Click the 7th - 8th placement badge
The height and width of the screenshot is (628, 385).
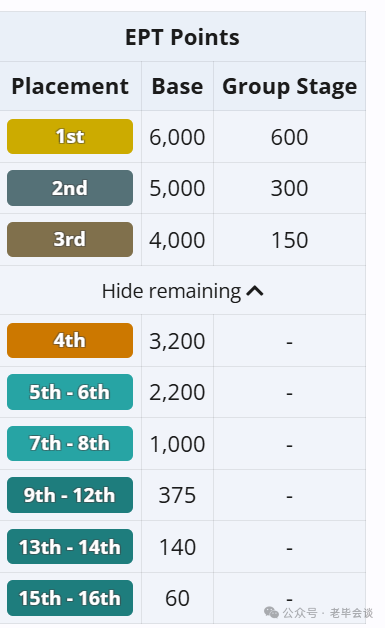point(70,443)
